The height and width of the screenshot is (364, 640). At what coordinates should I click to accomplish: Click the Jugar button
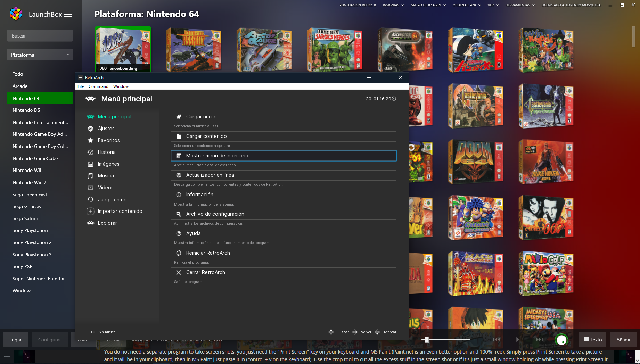(16, 340)
